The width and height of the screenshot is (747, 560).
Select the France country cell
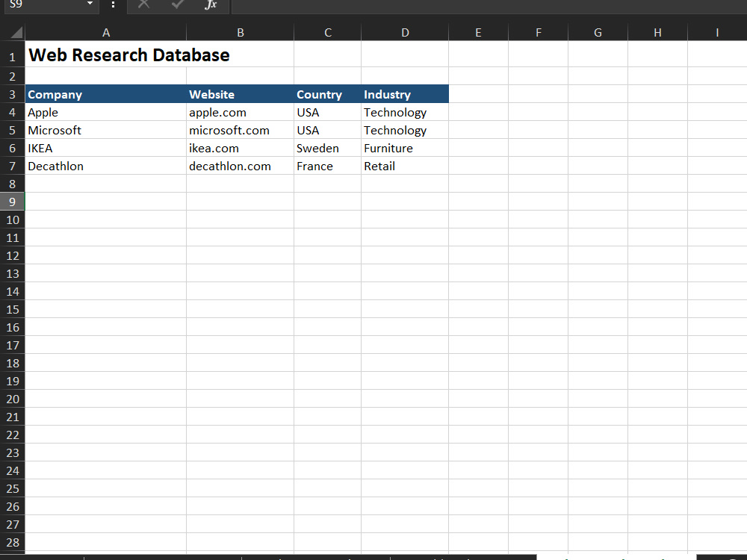tap(328, 167)
